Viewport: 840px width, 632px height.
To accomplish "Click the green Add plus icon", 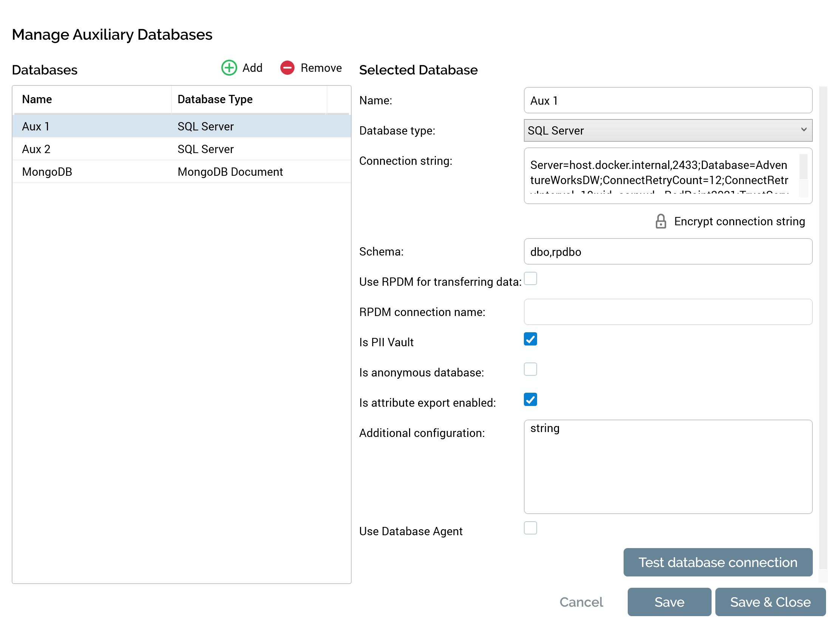I will click(229, 68).
